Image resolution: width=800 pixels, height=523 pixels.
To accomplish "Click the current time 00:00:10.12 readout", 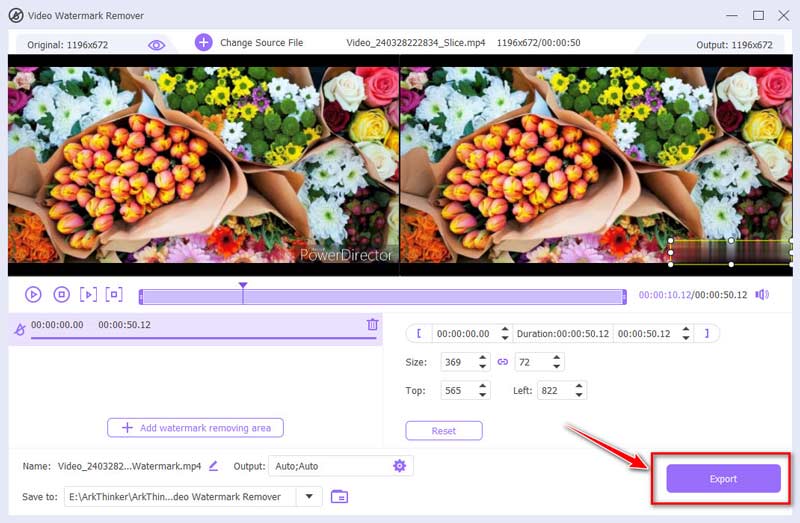I will coord(665,295).
